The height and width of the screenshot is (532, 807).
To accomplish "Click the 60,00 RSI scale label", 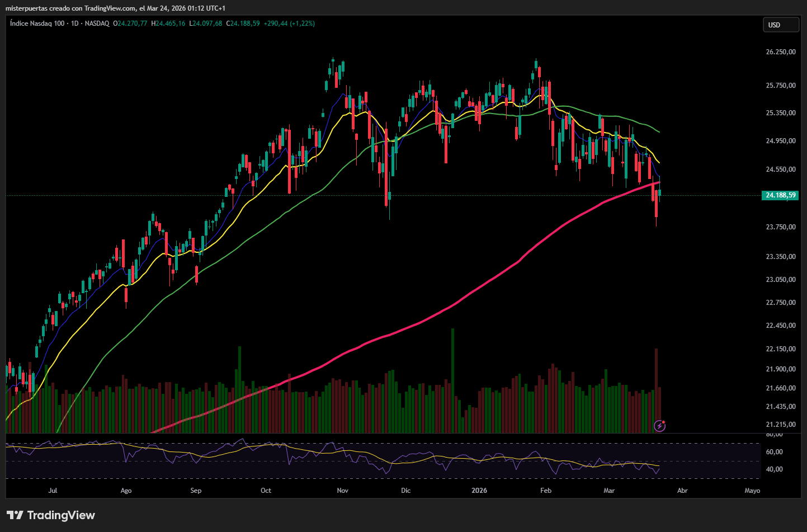I will [774, 452].
